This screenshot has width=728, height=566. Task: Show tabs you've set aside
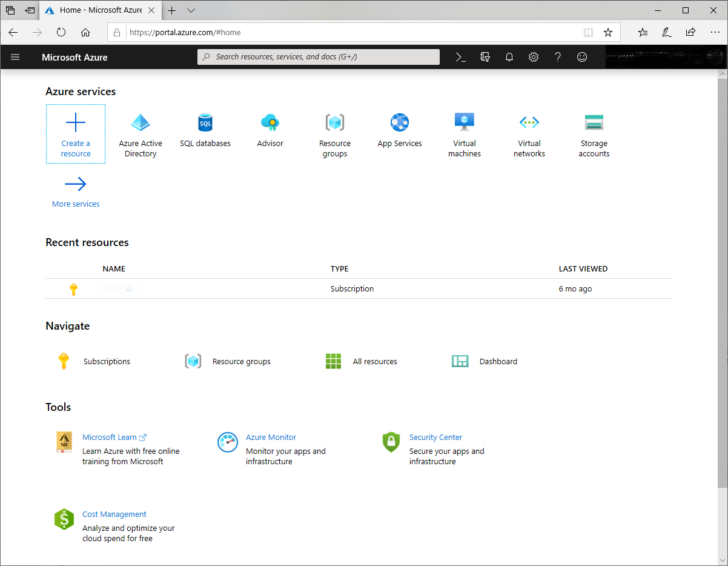[10, 10]
